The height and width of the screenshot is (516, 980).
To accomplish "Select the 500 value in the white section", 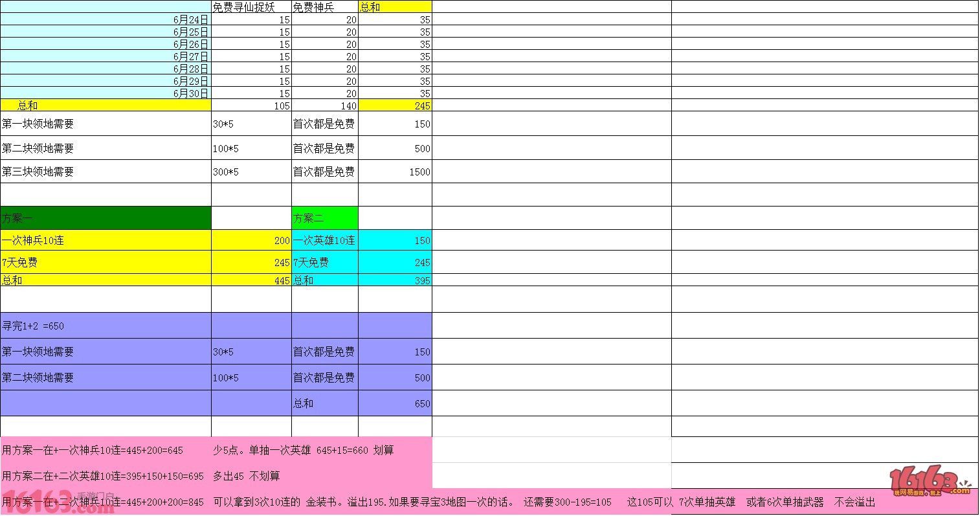I will point(395,148).
